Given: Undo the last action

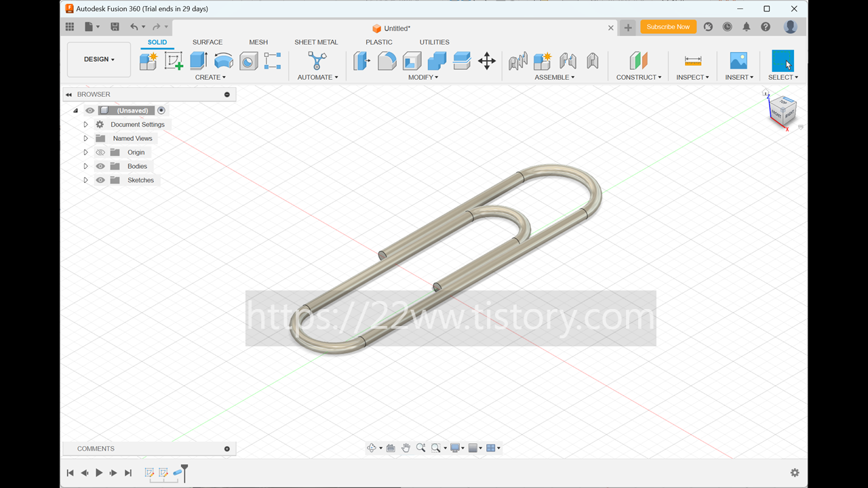Looking at the screenshot, I should pyautogui.click(x=134, y=27).
